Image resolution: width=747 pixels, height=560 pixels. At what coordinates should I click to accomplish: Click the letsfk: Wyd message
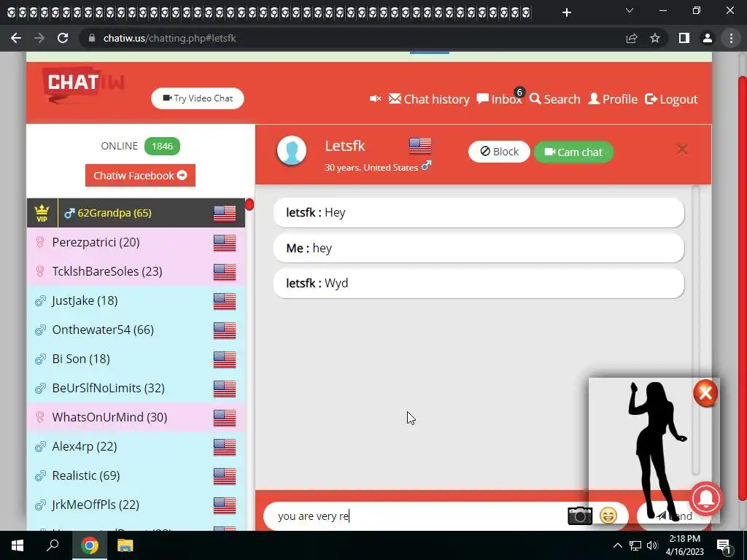[479, 284]
